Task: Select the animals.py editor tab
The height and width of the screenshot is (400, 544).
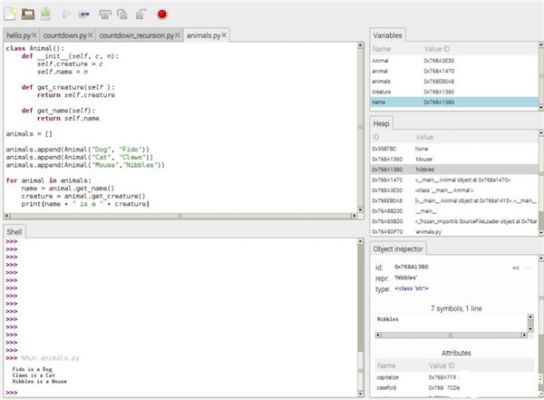Action: 204,35
